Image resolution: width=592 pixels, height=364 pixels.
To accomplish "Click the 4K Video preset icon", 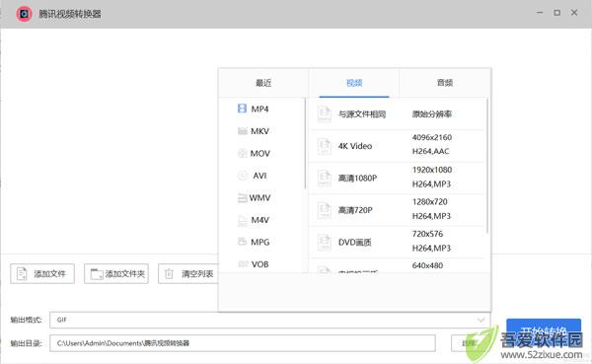I will (x=325, y=146).
